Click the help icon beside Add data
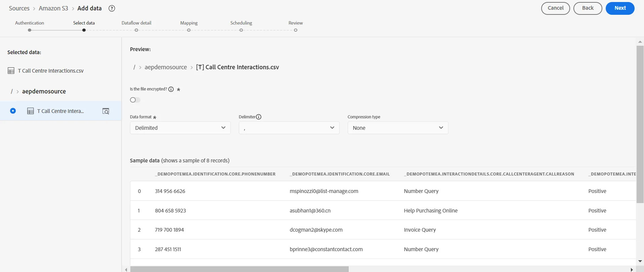This screenshot has height=272, width=644. point(112,8)
